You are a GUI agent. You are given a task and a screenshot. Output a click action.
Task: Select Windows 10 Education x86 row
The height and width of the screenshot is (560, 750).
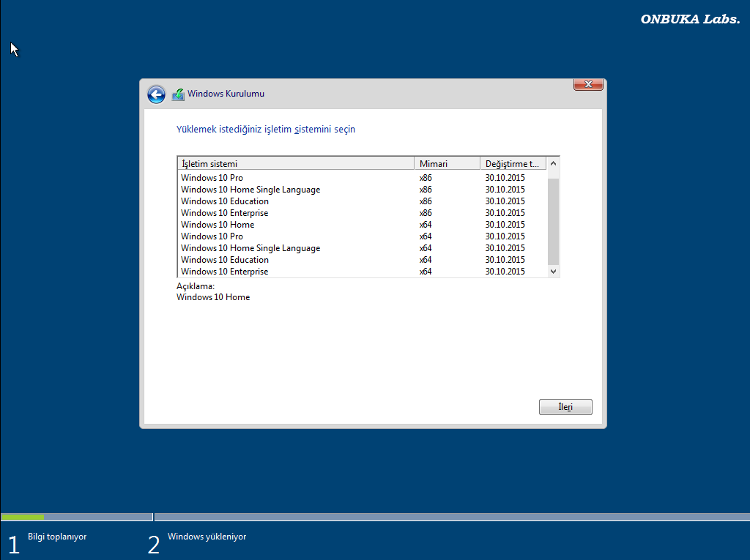point(362,201)
